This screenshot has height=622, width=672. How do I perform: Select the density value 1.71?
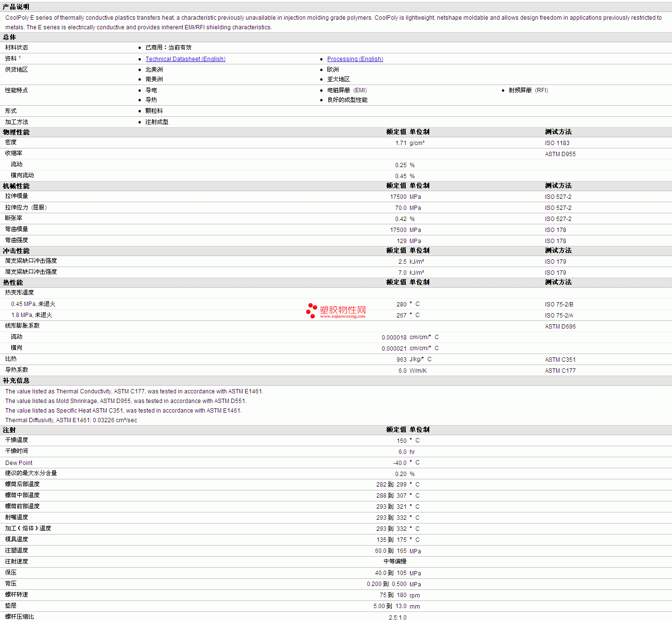[401, 143]
